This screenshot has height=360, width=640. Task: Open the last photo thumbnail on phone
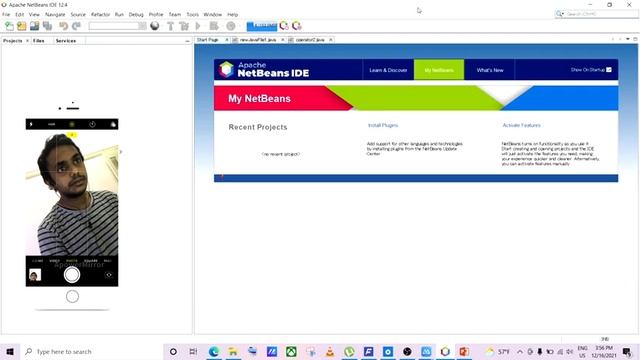point(35,275)
